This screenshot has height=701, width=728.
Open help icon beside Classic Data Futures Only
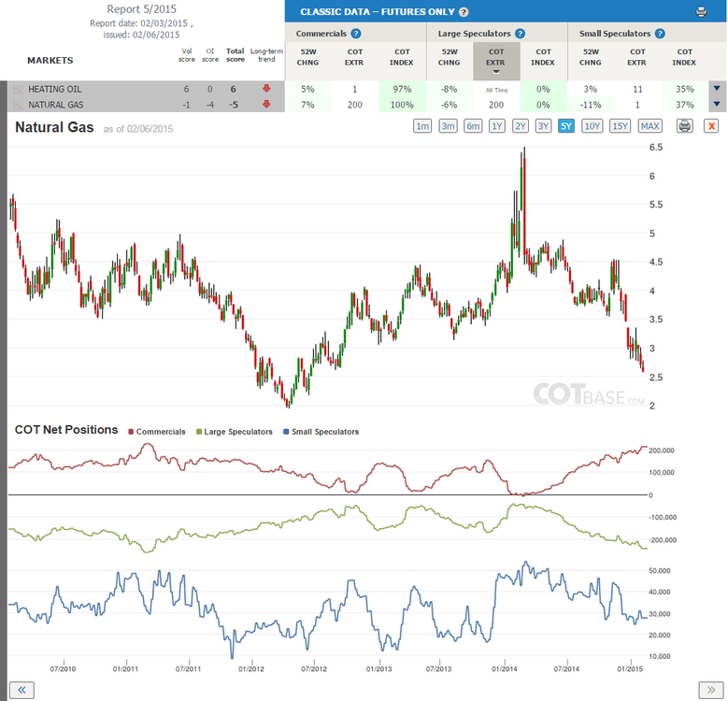(464, 12)
